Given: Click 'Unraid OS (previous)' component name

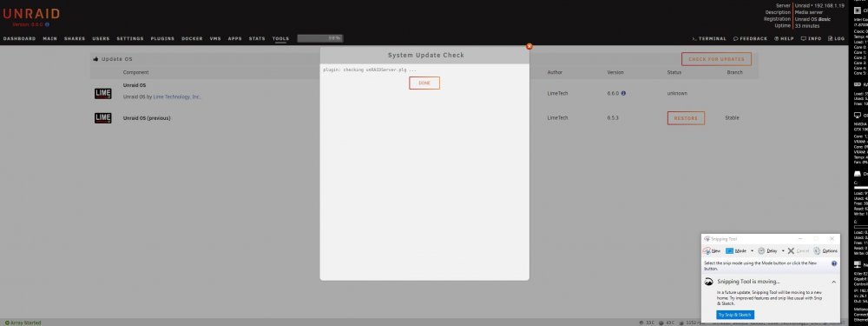Looking at the screenshot, I should (x=147, y=118).
